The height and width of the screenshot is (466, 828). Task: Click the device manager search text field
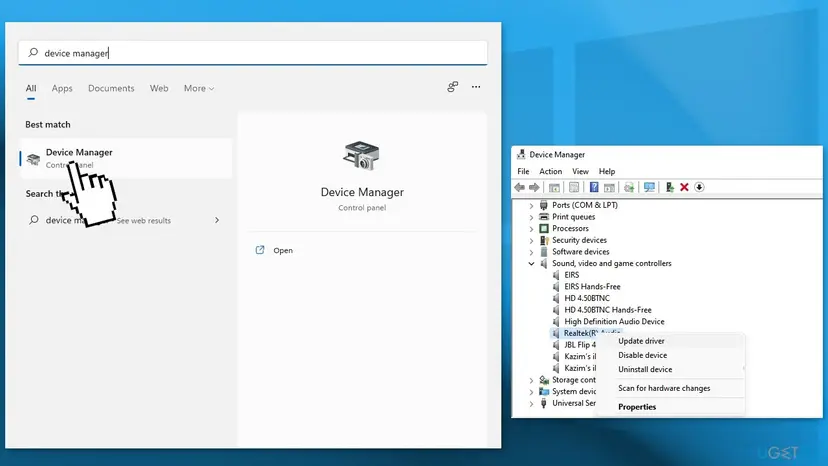click(253, 53)
